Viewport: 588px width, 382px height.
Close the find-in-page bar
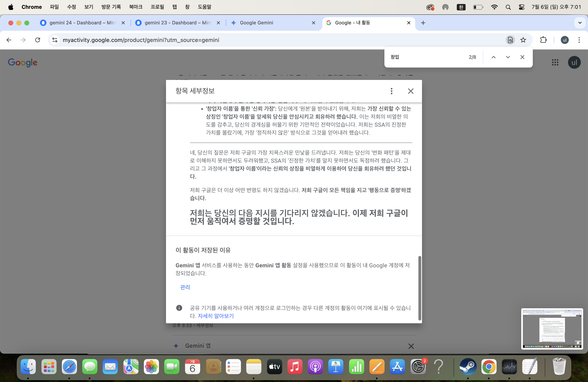pyautogui.click(x=522, y=57)
